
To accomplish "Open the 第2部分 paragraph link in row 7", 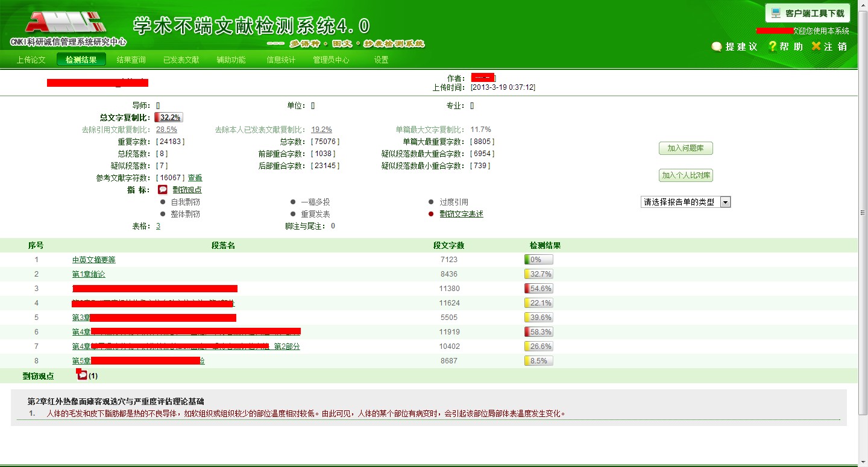I will click(287, 346).
